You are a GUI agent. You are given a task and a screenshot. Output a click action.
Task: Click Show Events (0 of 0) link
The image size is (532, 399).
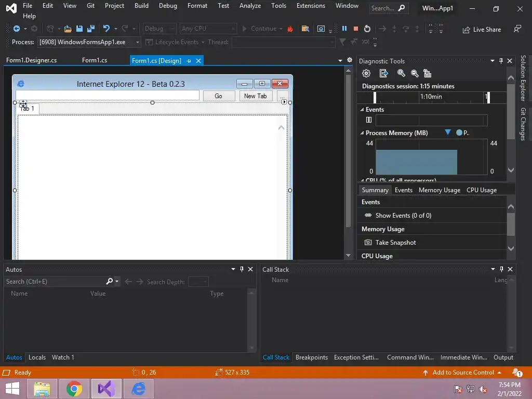[x=403, y=216]
